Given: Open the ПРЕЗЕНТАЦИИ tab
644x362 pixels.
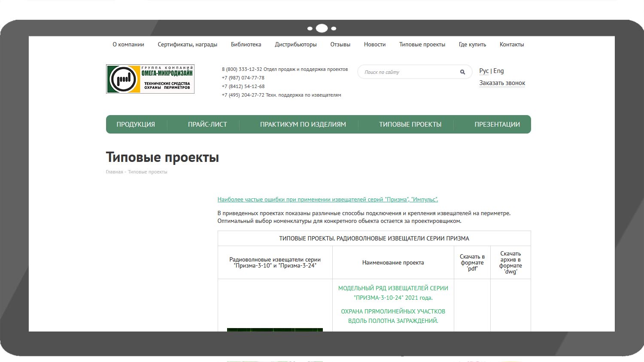Looking at the screenshot, I should click(497, 125).
